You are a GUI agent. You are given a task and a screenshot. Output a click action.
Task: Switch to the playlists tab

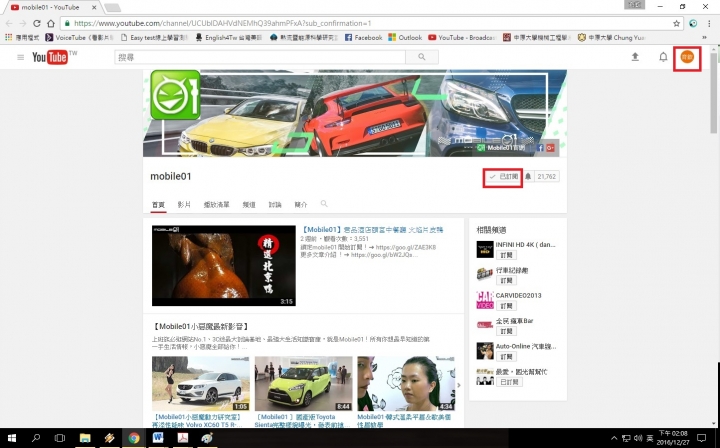tap(216, 205)
